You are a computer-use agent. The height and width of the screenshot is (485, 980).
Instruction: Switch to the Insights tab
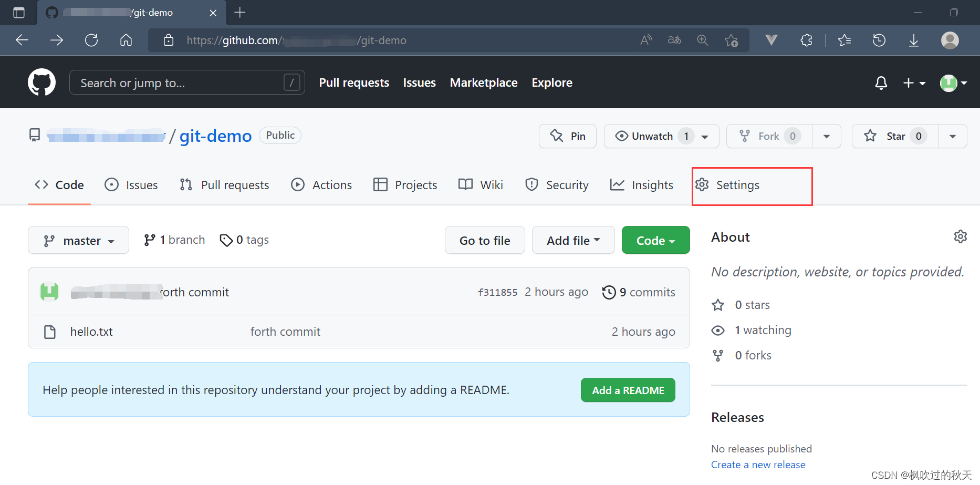(x=641, y=185)
